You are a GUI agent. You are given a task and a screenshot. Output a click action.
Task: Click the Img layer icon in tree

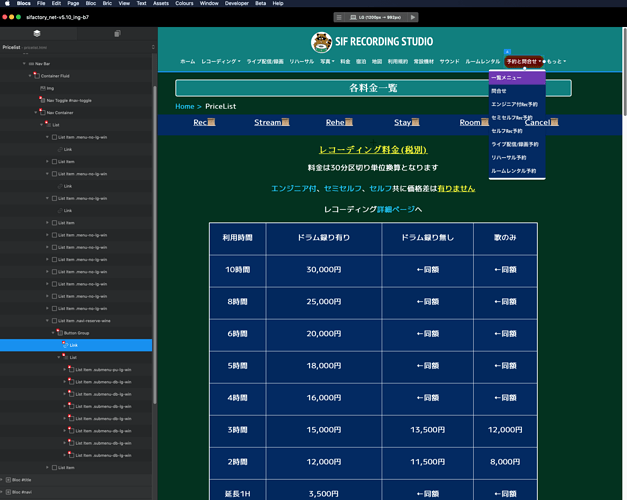[x=41, y=88]
